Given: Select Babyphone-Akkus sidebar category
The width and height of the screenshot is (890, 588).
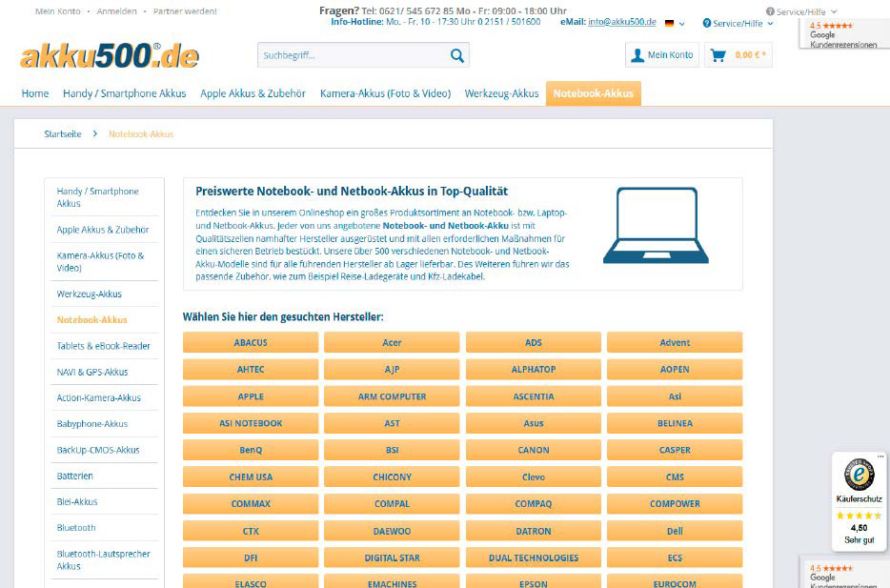Looking at the screenshot, I should pos(104,424).
